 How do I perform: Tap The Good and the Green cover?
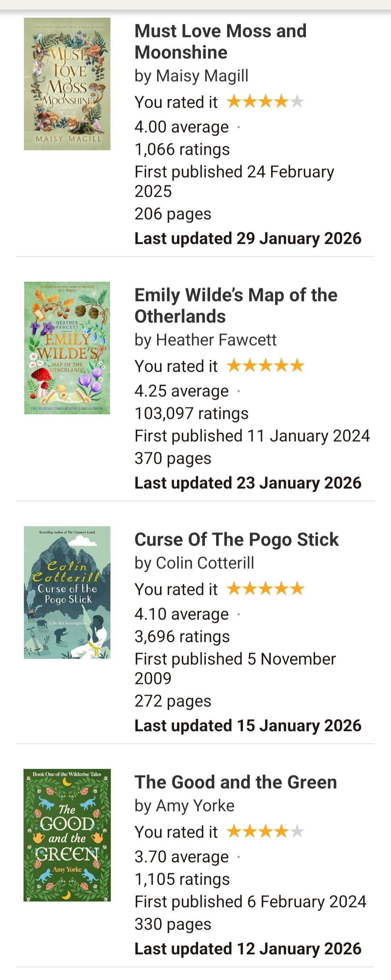[x=67, y=835]
